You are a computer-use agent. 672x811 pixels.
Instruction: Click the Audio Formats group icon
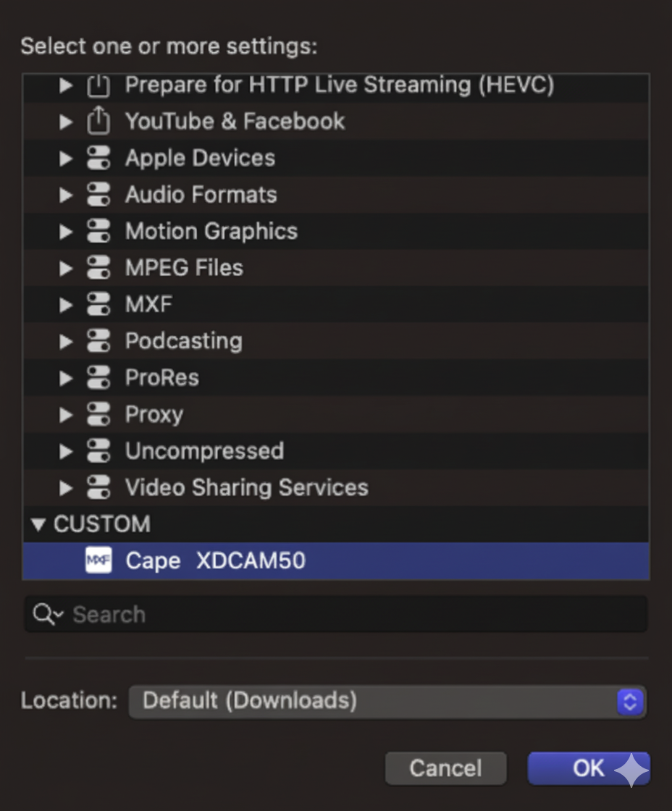(x=98, y=194)
